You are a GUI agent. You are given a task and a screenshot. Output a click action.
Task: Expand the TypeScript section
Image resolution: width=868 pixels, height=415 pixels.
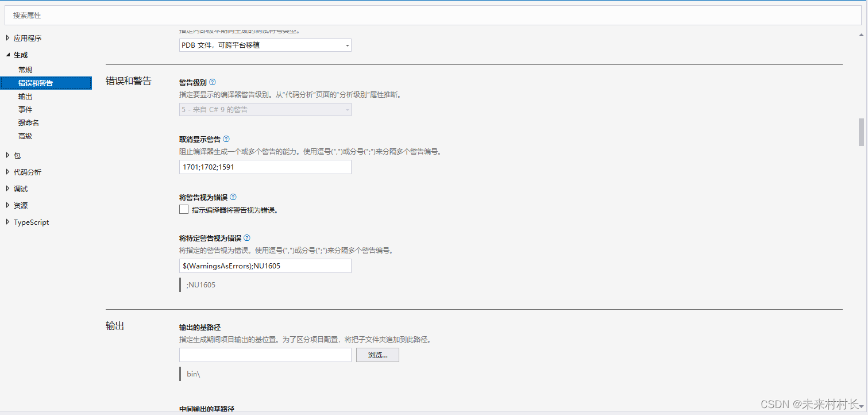(7, 222)
